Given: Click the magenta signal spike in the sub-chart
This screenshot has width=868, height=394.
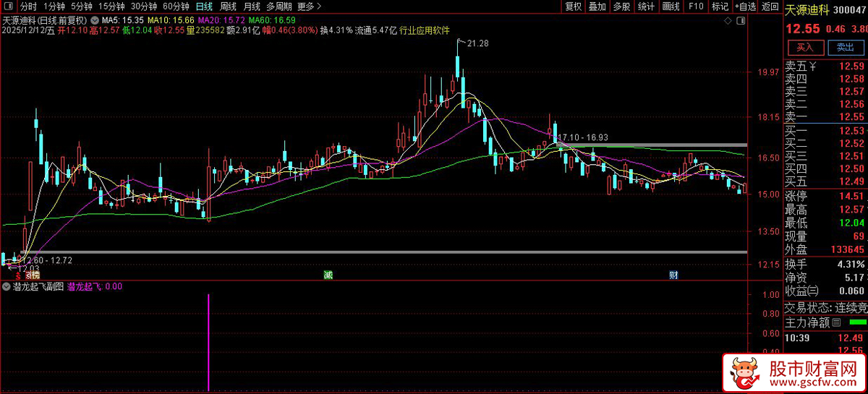Looking at the screenshot, I should point(209,341).
